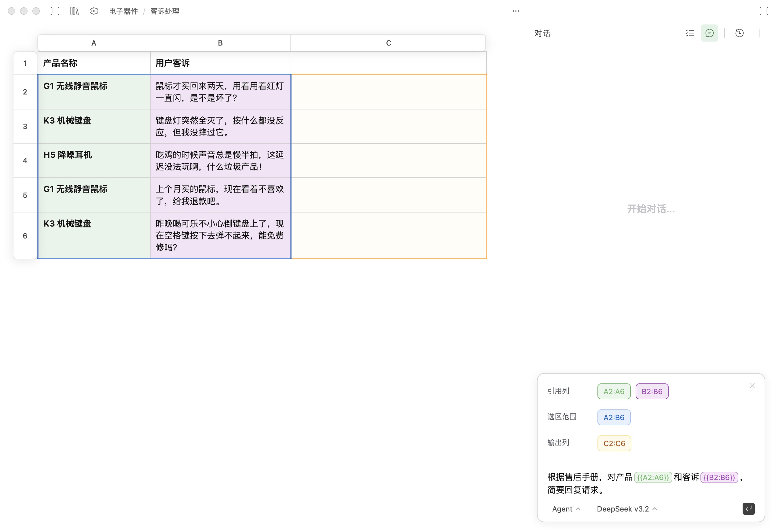Select the B2:B6 引用列 tag

point(652,391)
